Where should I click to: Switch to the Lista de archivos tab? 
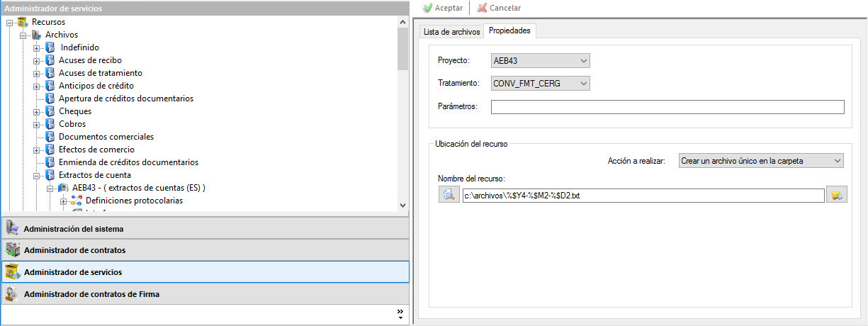[x=451, y=32]
